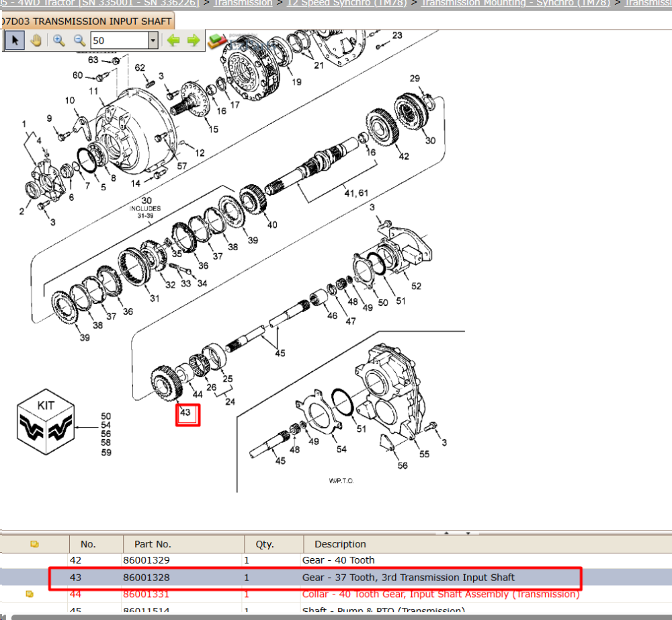Click callout number 57 in the diagram
This screenshot has width=672, height=620.
click(x=181, y=166)
